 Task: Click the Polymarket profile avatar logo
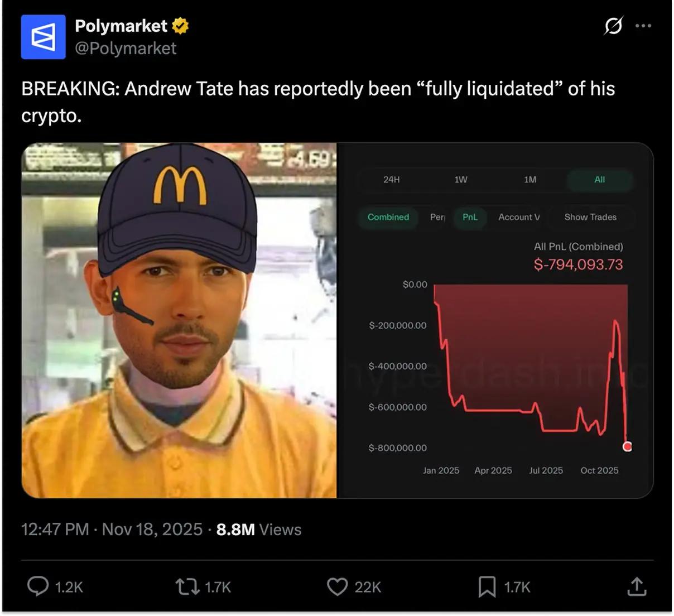(x=43, y=37)
